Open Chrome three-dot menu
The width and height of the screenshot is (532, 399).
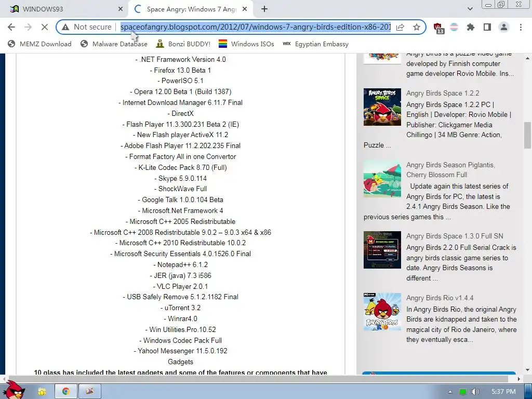521,27
